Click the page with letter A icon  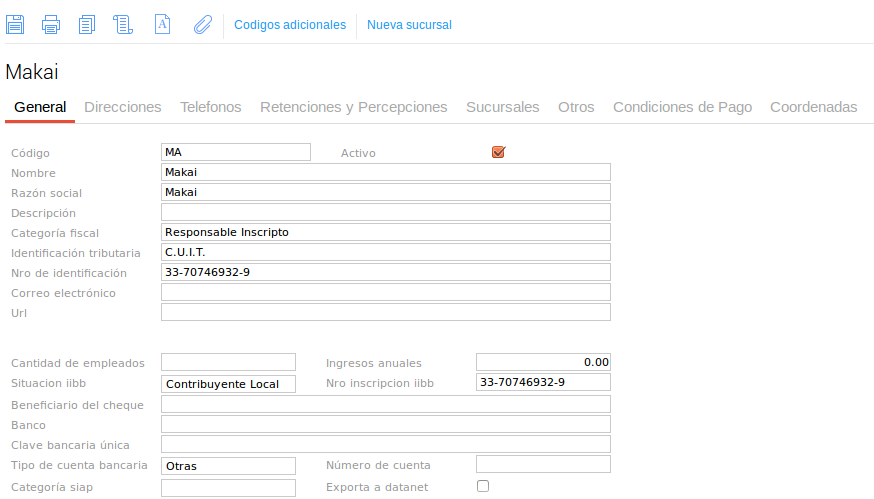click(162, 25)
